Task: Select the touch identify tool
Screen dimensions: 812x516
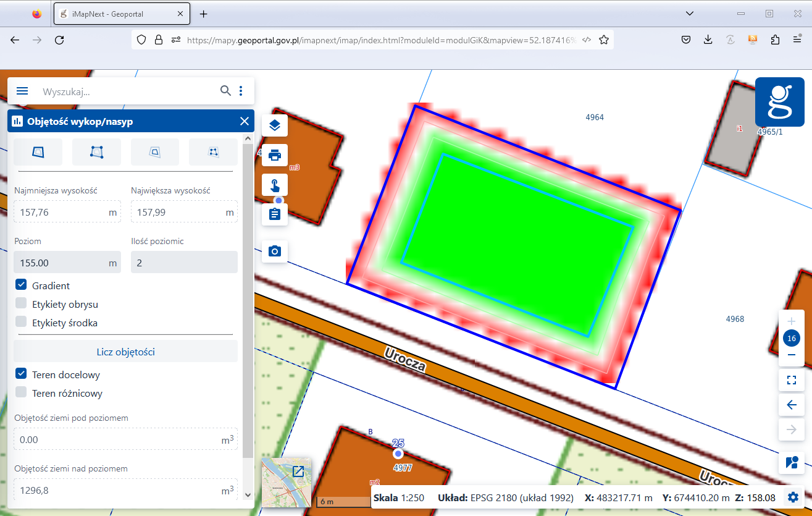Action: coord(275,185)
